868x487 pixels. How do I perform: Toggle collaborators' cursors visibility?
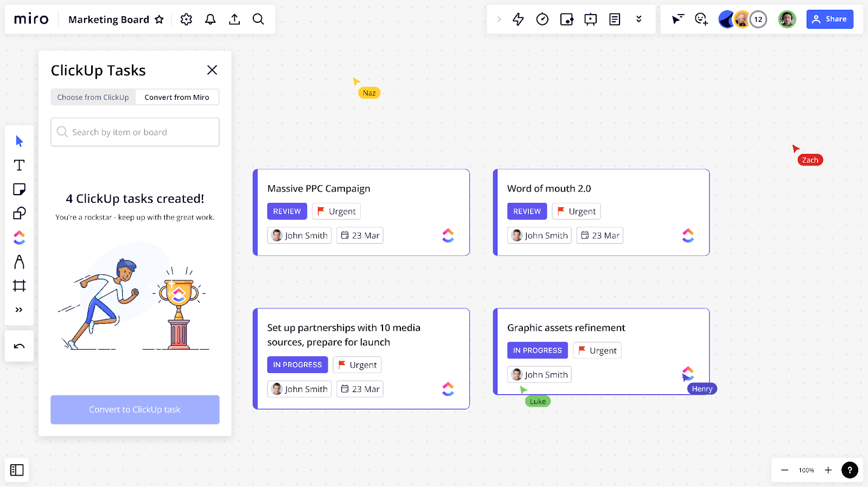678,20
